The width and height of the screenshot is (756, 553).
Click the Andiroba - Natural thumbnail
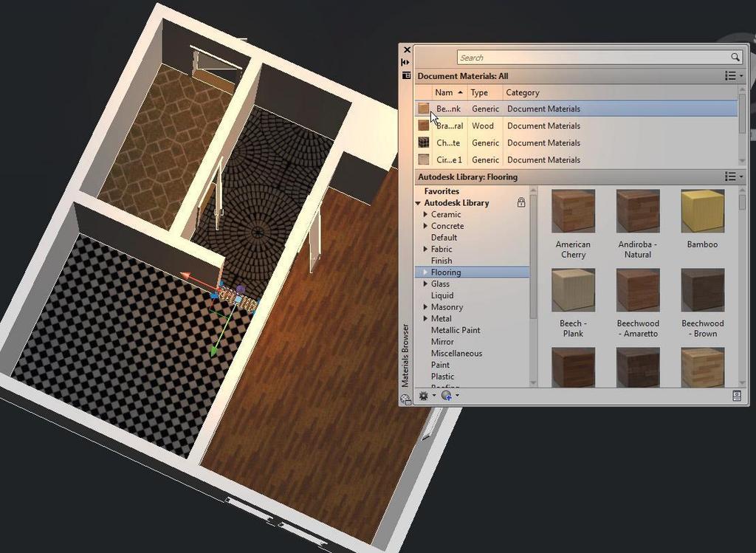coord(637,210)
